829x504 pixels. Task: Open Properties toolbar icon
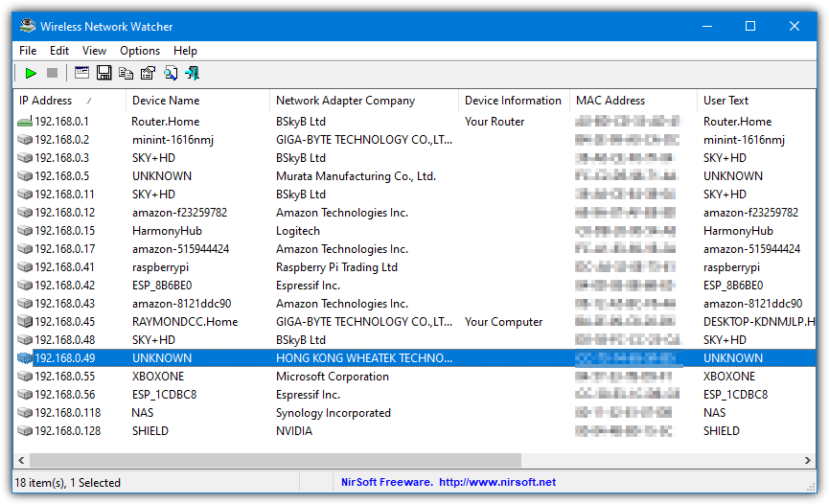click(148, 73)
